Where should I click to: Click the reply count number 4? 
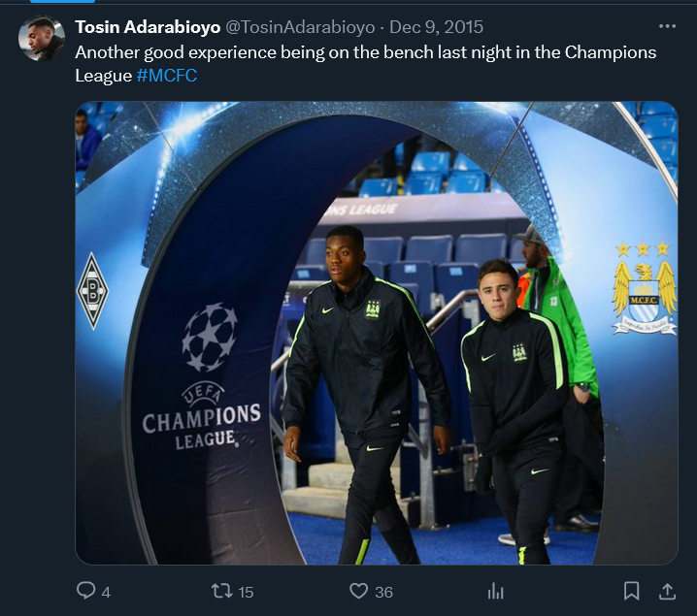tap(106, 592)
